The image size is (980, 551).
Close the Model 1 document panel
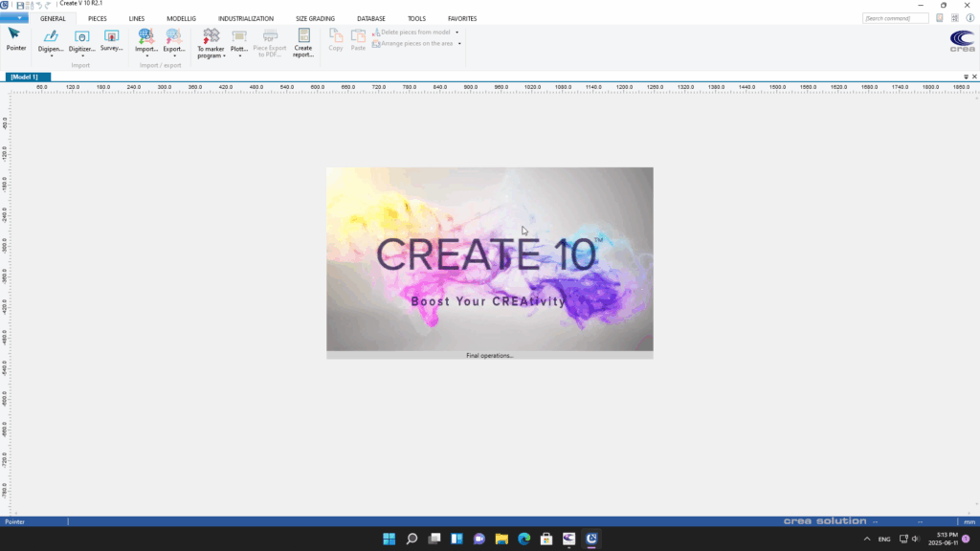[x=973, y=77]
